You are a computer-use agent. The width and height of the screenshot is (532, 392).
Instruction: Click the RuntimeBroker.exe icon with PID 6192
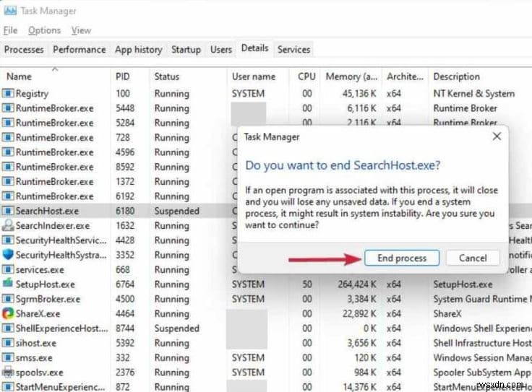click(x=8, y=196)
